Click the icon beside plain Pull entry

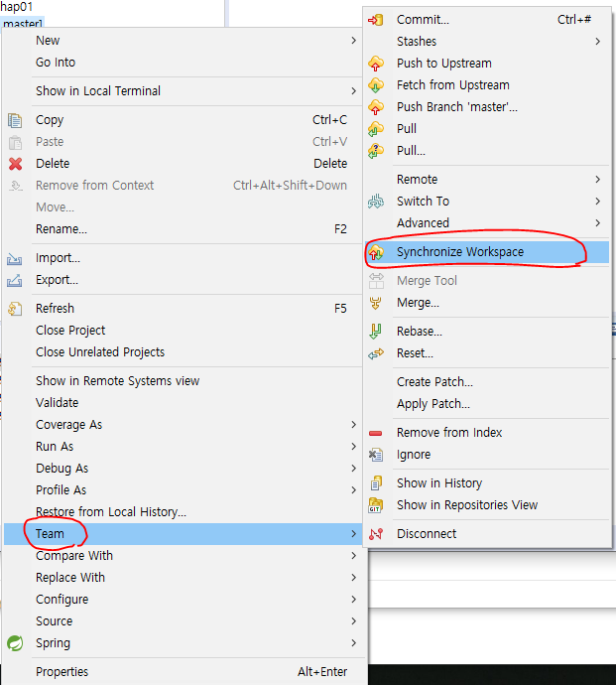[375, 129]
